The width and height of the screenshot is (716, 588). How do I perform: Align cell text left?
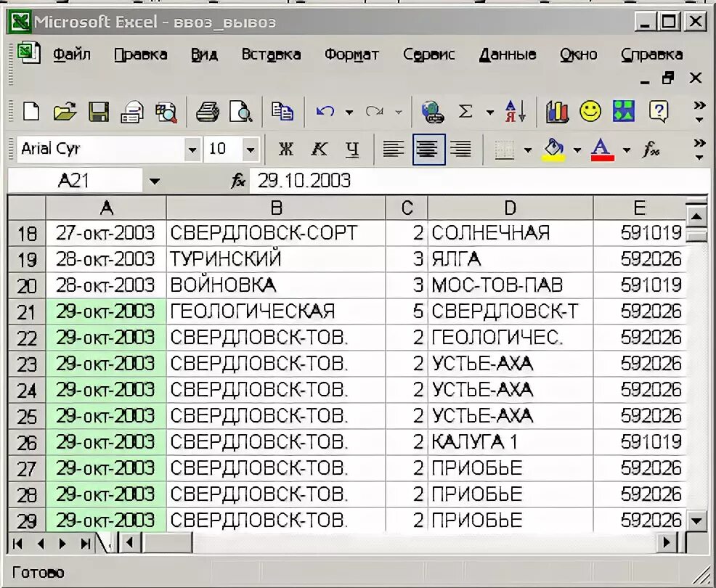coord(393,150)
